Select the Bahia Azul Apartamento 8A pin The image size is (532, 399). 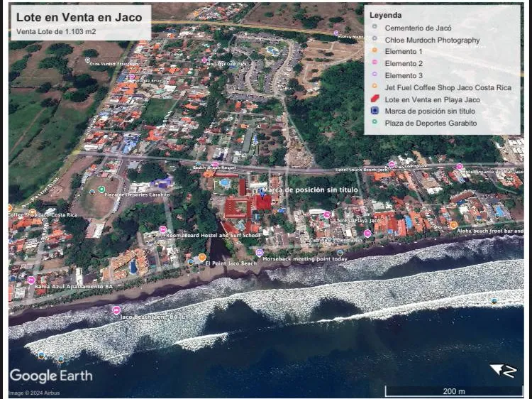pyautogui.click(x=31, y=280)
